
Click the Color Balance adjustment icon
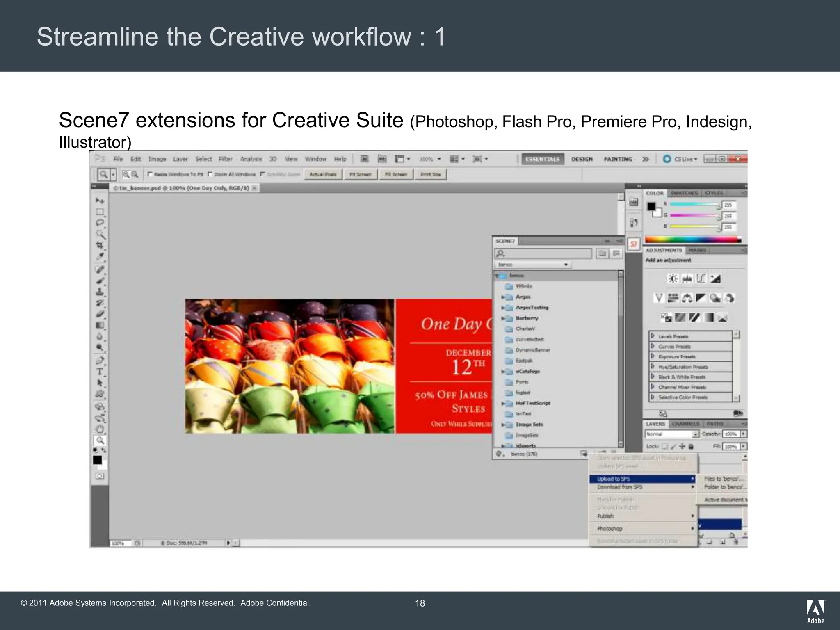(x=687, y=298)
